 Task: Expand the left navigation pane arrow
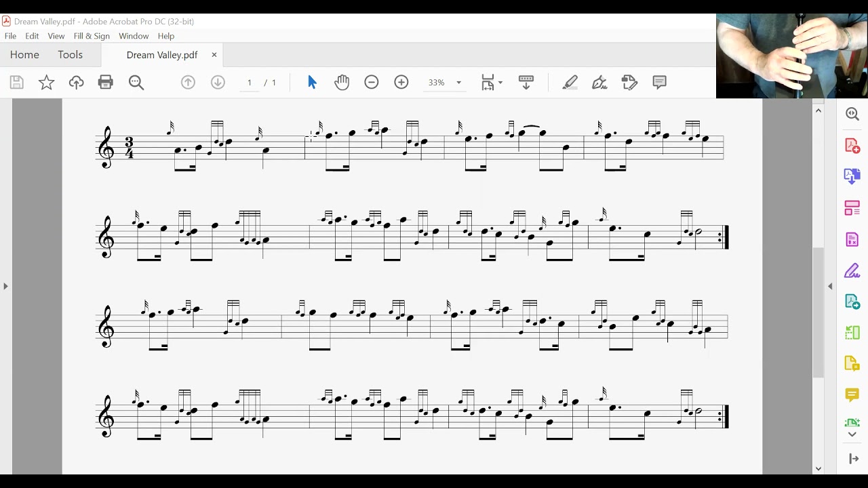tap(5, 287)
